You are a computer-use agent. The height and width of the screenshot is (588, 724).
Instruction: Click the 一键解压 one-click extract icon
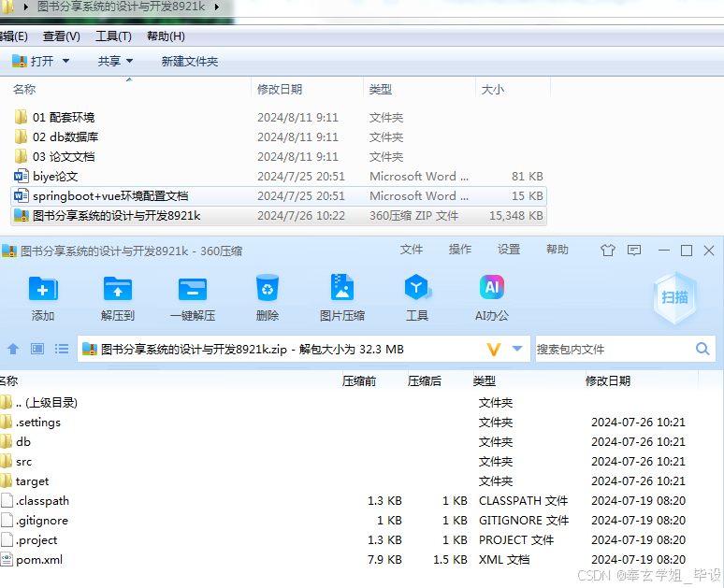tap(193, 289)
